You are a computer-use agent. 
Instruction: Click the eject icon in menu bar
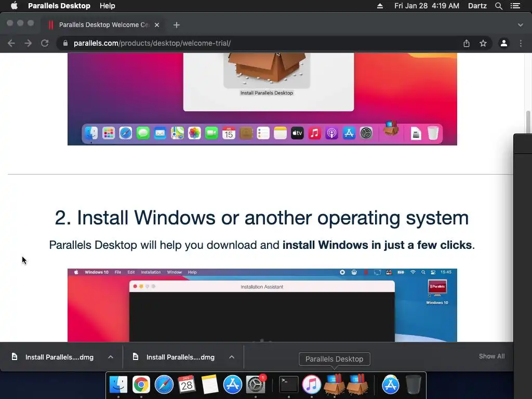(x=380, y=6)
